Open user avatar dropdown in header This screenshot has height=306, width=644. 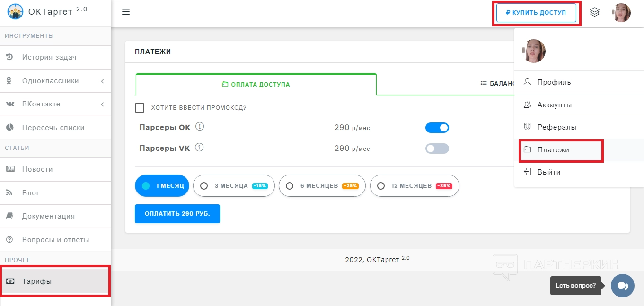click(621, 13)
